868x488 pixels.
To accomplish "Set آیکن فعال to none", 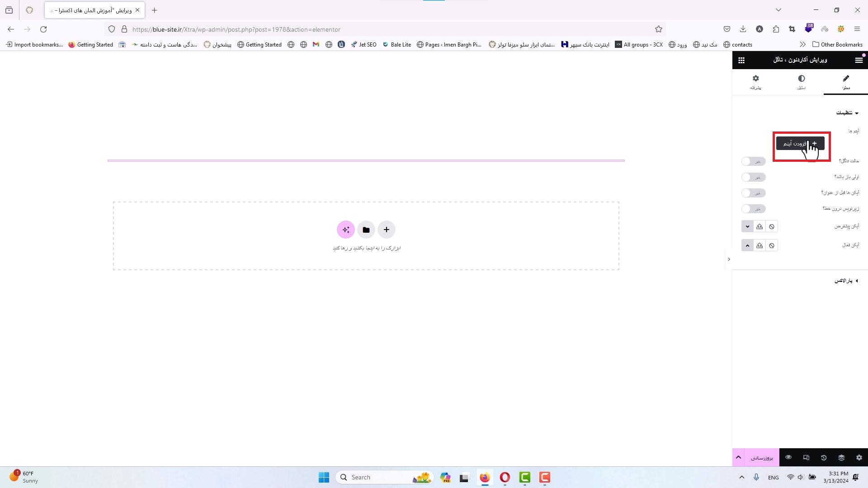I will coord(772,245).
